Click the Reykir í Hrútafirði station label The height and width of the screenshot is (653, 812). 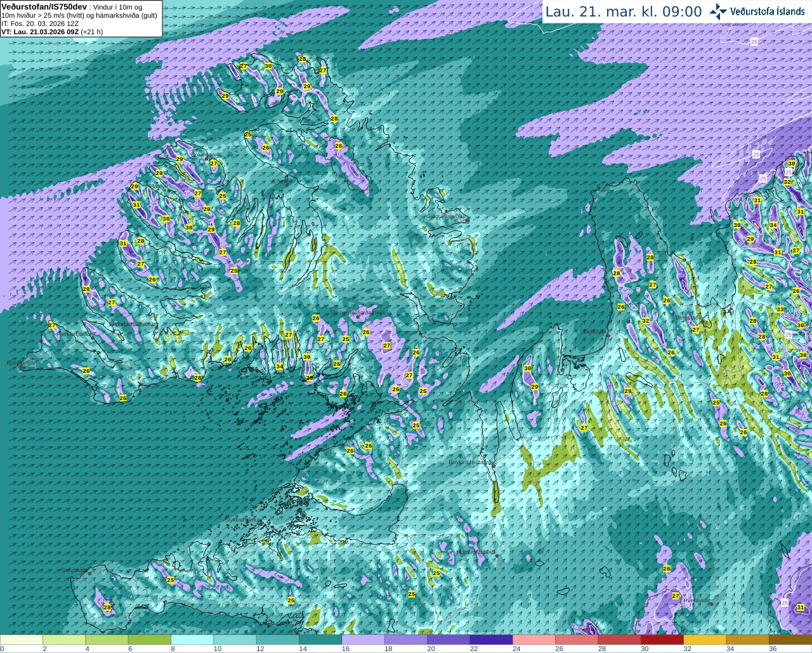coord(471,463)
